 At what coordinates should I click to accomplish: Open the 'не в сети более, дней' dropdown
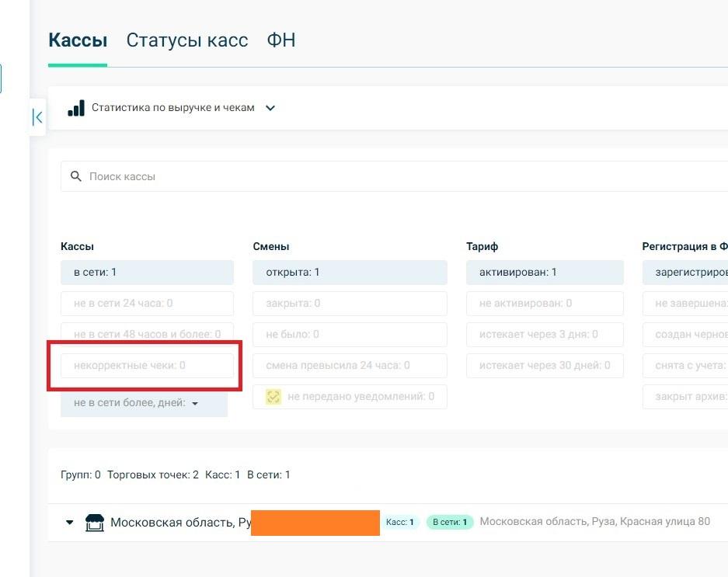(144, 403)
